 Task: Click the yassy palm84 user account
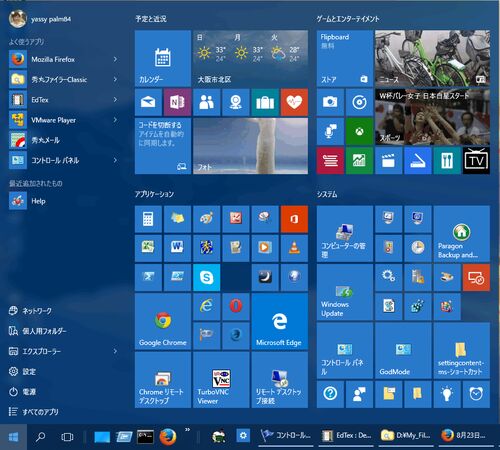pyautogui.click(x=40, y=19)
